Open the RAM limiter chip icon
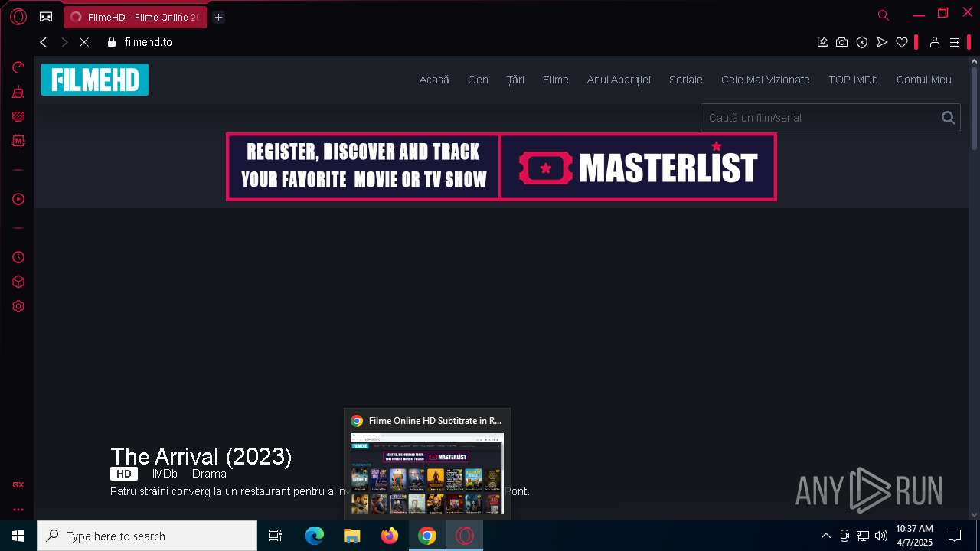 pyautogui.click(x=18, y=141)
